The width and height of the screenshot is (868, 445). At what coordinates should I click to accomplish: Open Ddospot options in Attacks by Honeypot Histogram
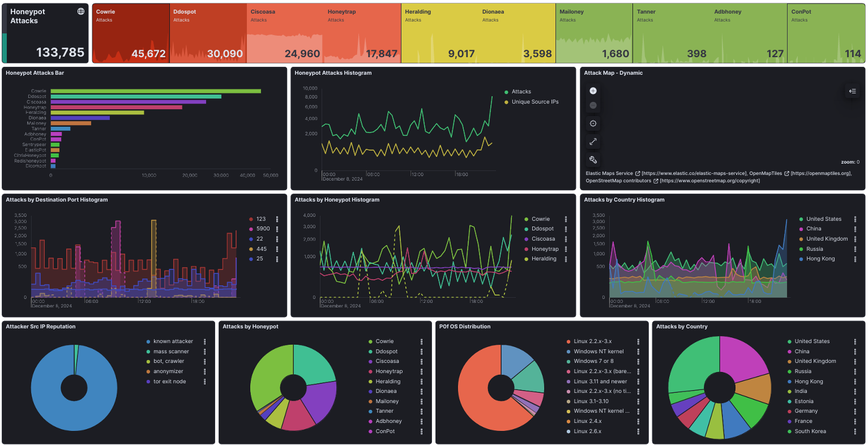566,229
